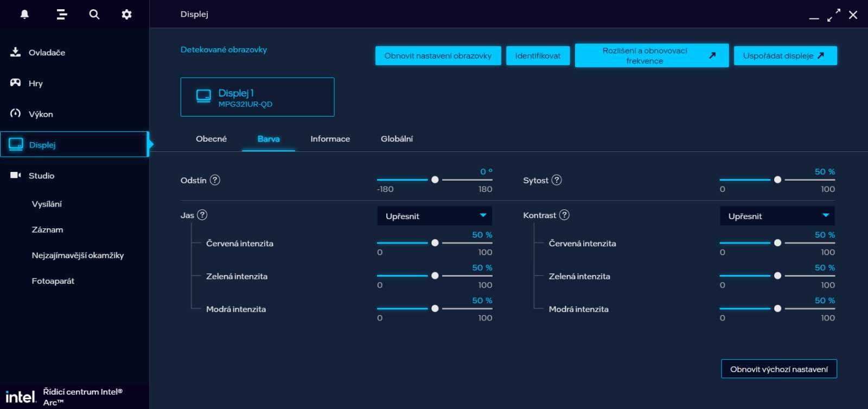Open Nejzajímavější okamžiky section

coord(78,255)
